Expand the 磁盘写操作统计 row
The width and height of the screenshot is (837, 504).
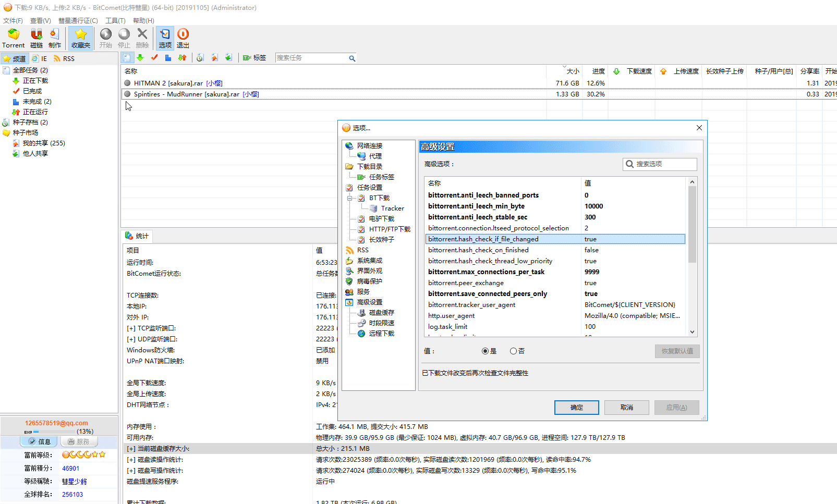click(131, 471)
